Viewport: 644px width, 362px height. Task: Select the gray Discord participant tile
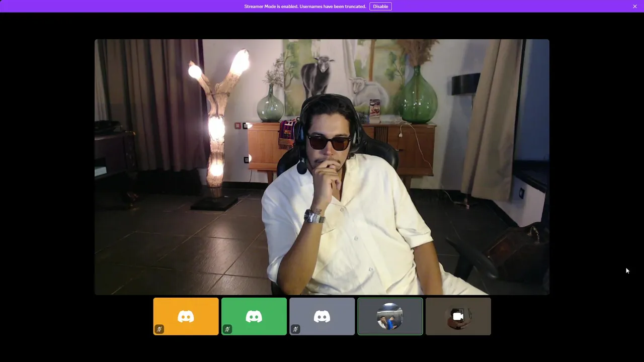tap(322, 316)
